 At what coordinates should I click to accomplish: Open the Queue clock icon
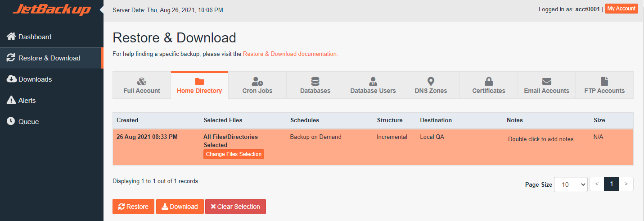11,121
